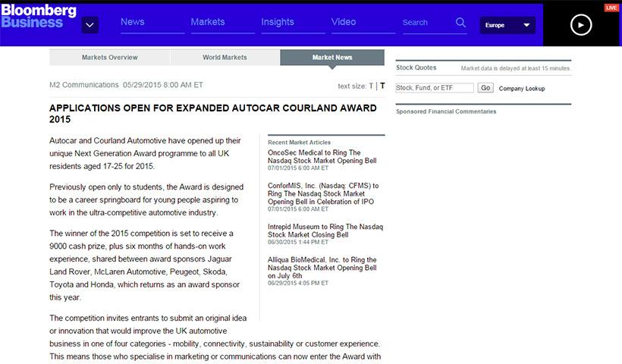Click the Search input field
This screenshot has height=364, width=622.
click(428, 23)
